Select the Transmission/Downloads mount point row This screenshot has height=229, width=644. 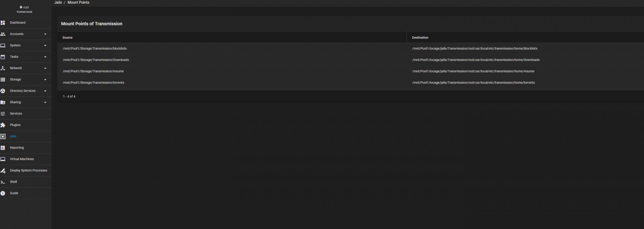tap(351, 60)
